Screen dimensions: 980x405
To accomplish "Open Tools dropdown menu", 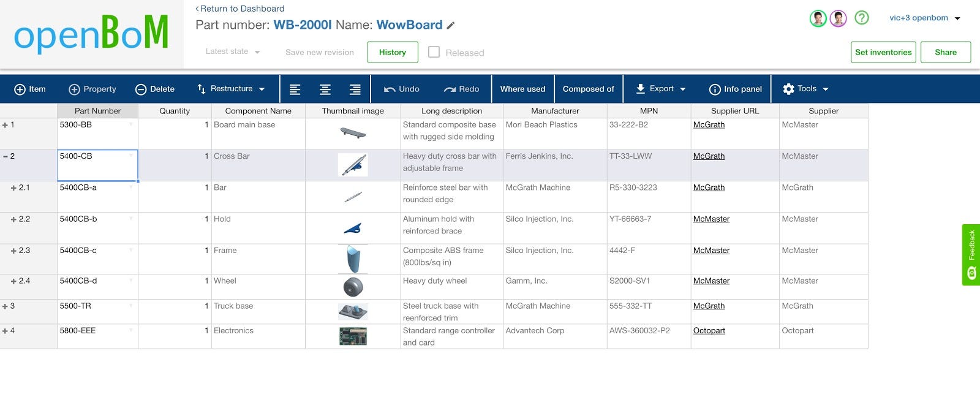I will (805, 89).
